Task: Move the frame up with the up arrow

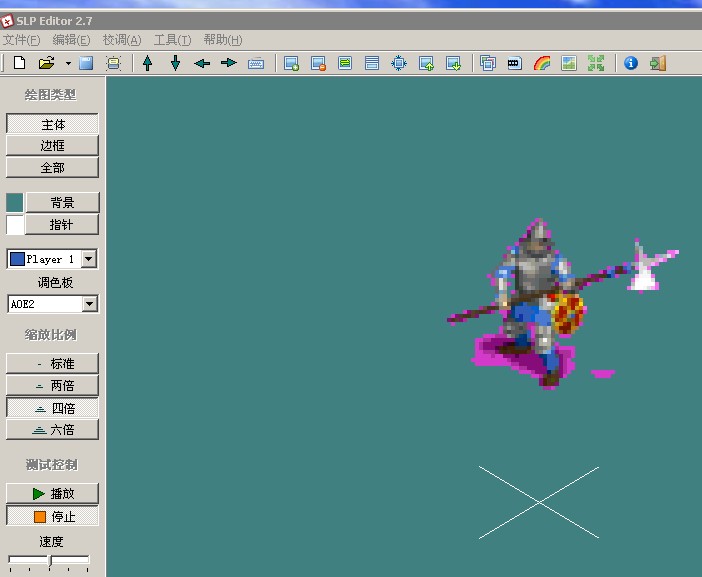Action: 147,63
